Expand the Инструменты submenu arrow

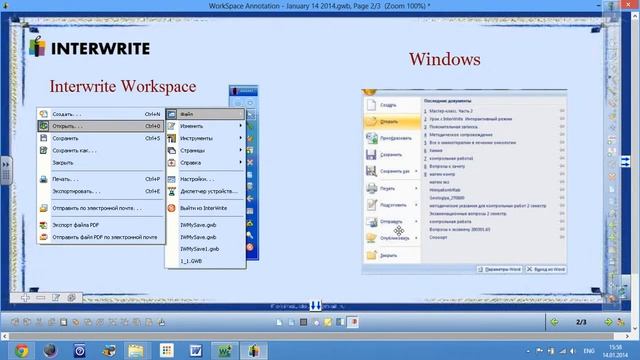click(240, 138)
